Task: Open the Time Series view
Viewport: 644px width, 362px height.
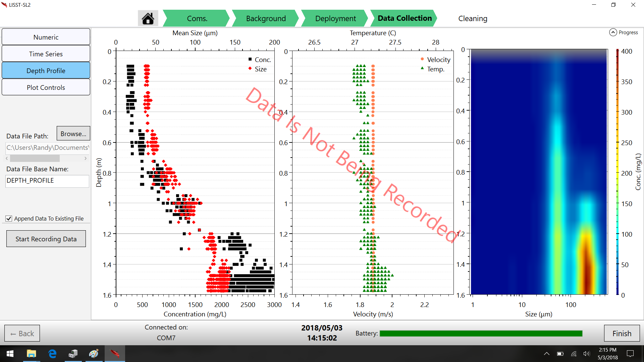Action: click(46, 54)
